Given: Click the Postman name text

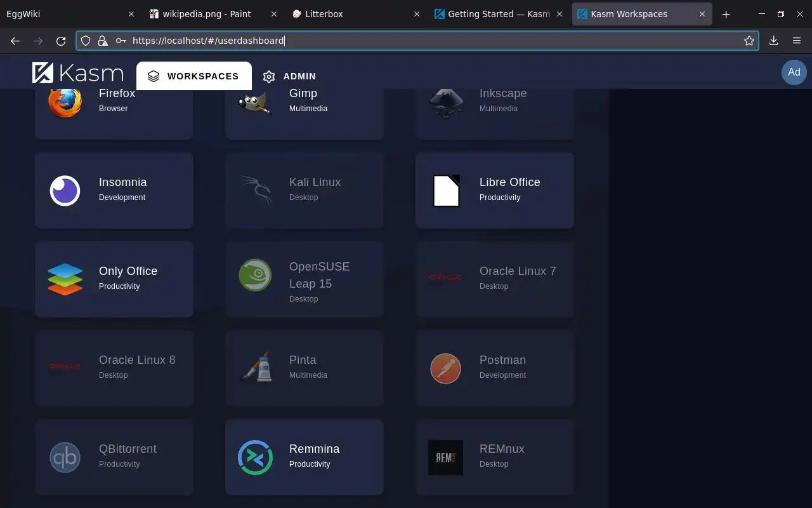Looking at the screenshot, I should coord(502,359).
